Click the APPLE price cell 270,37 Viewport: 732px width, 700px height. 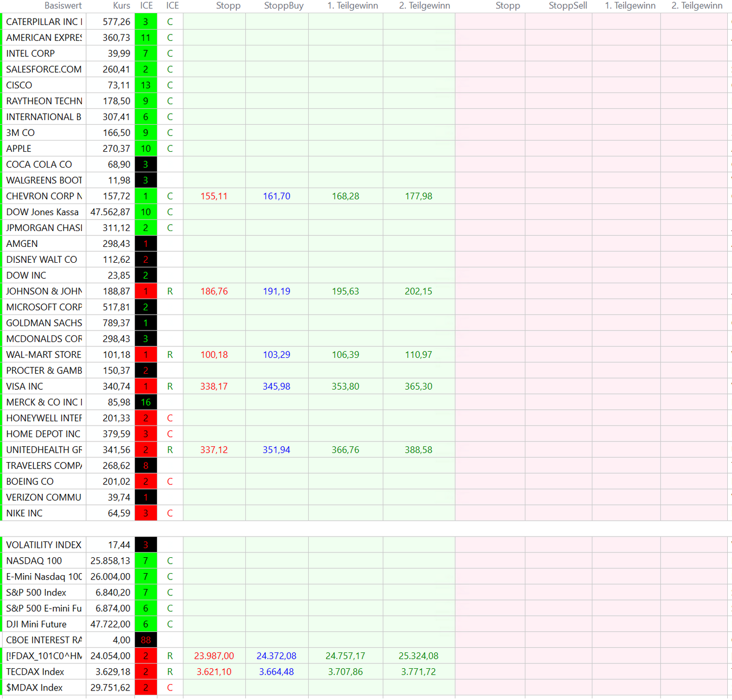pyautogui.click(x=116, y=149)
